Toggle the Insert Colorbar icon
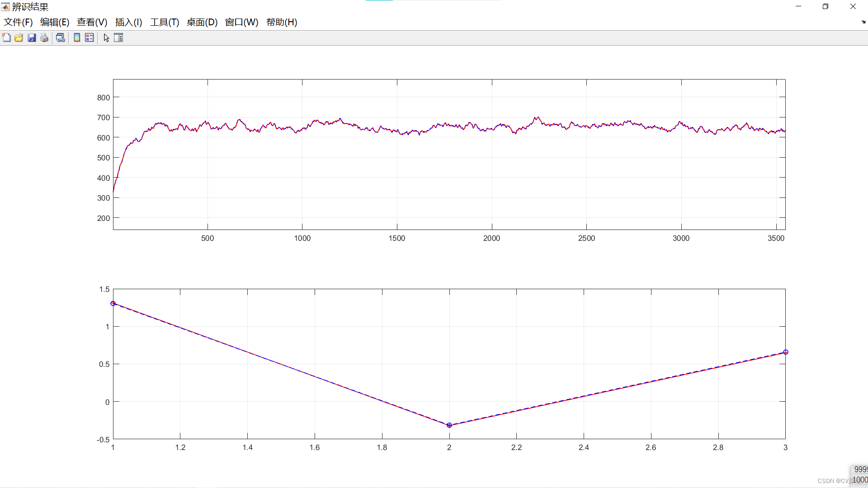Screen dimensions: 868x488 [77, 38]
